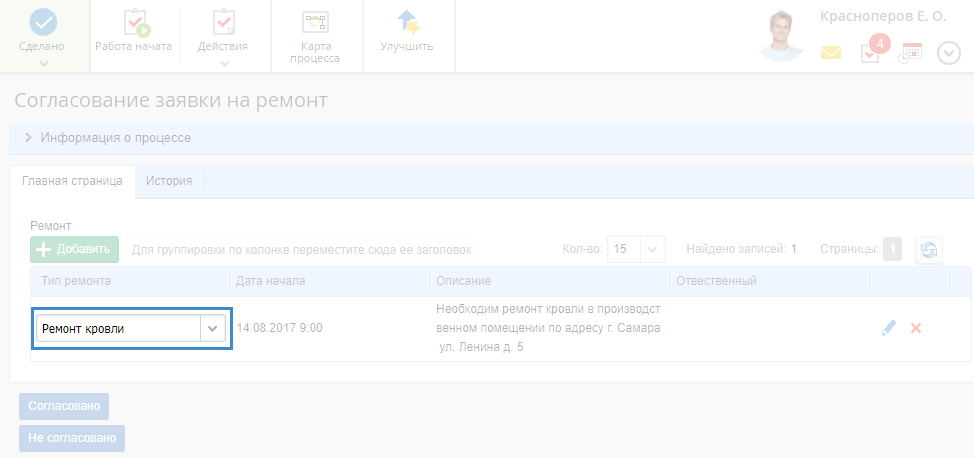Screen dimensions: 974x458
Task: Open the calendar icon in header
Action: coord(910,53)
